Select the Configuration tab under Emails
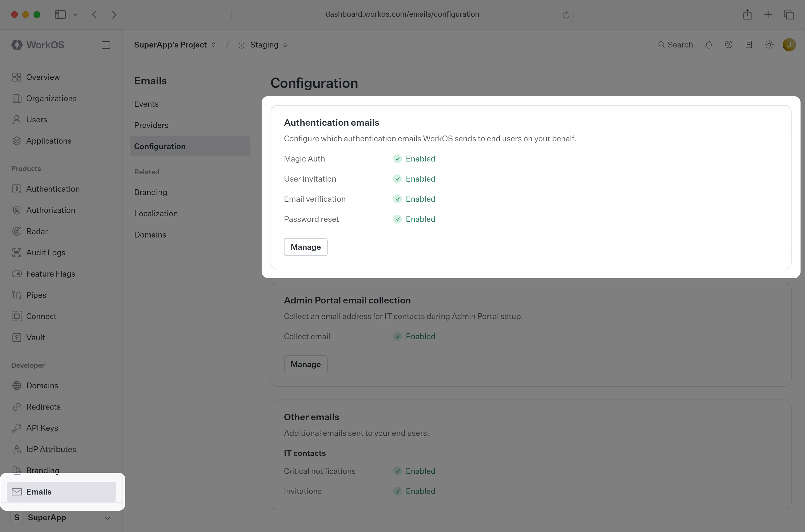The width and height of the screenshot is (805, 532). click(x=190, y=146)
